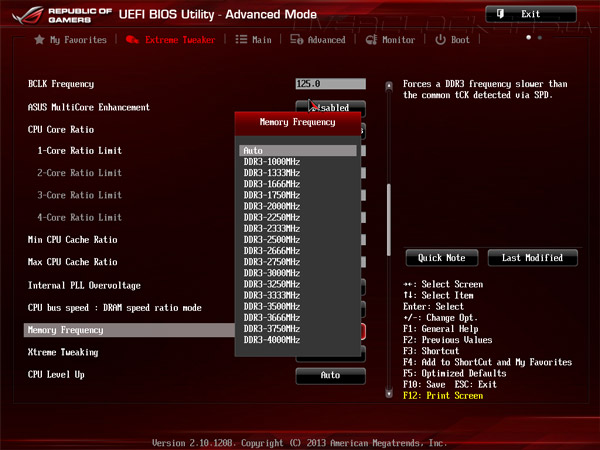Click scrollbar up arrow
Image resolution: width=600 pixels, height=450 pixels.
pyautogui.click(x=389, y=86)
